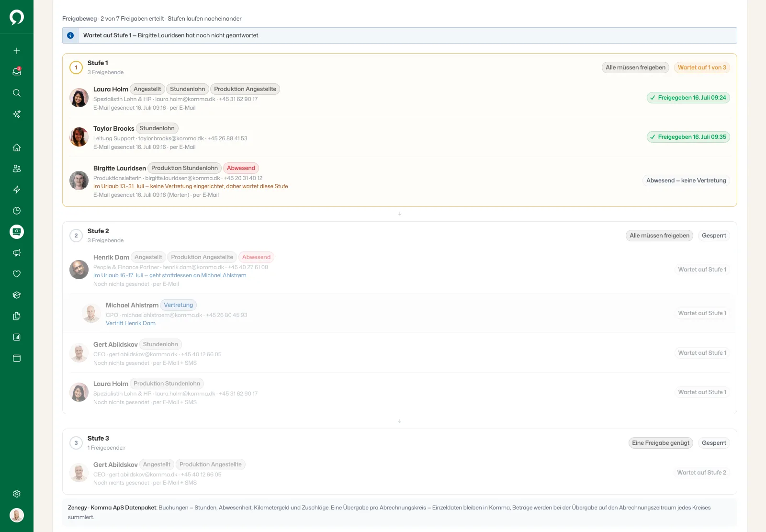Screen dimensions: 766x532
Task: Open the settings gear icon
Action: [17, 494]
